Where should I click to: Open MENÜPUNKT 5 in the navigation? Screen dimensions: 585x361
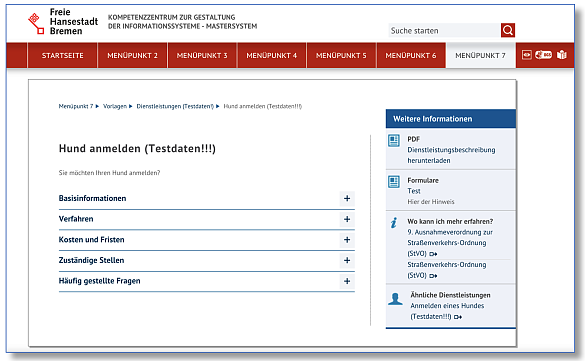(341, 55)
